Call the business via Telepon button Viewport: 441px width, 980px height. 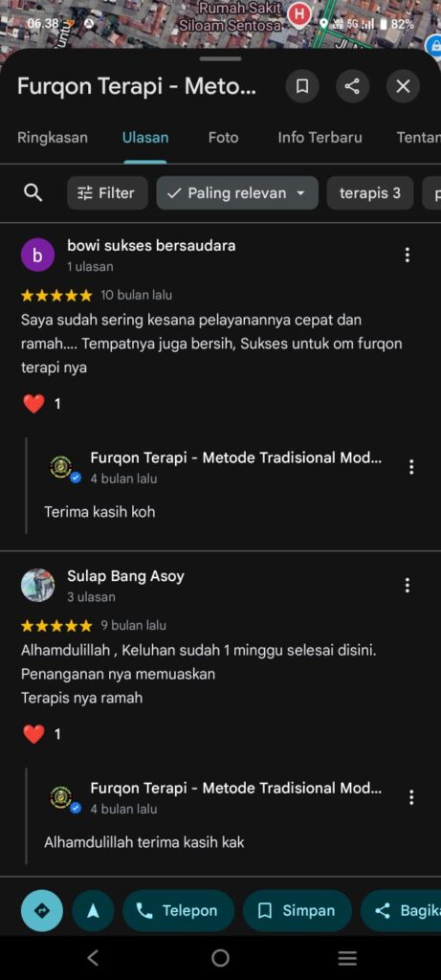(x=179, y=911)
